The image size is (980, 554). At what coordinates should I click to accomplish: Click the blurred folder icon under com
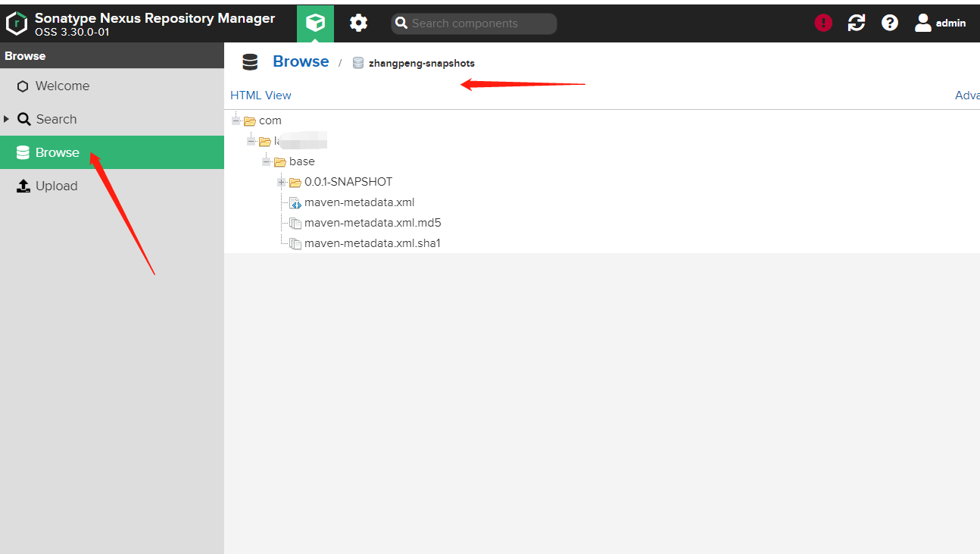265,141
